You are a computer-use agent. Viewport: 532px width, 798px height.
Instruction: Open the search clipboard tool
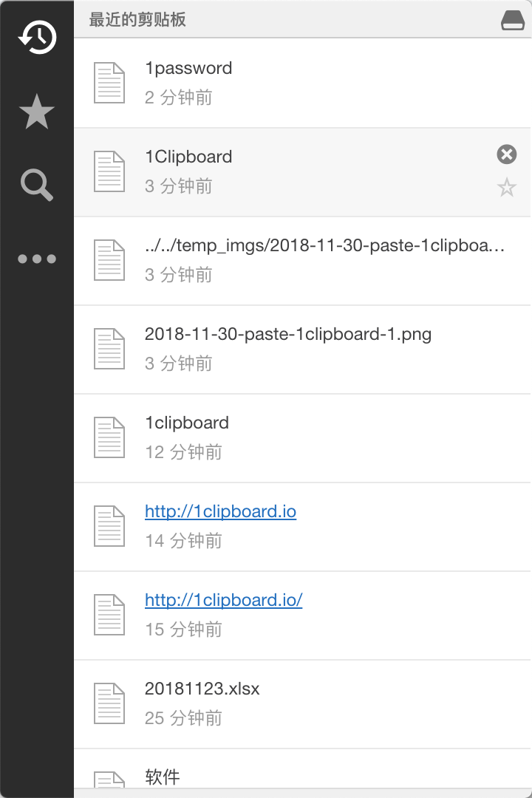37,185
